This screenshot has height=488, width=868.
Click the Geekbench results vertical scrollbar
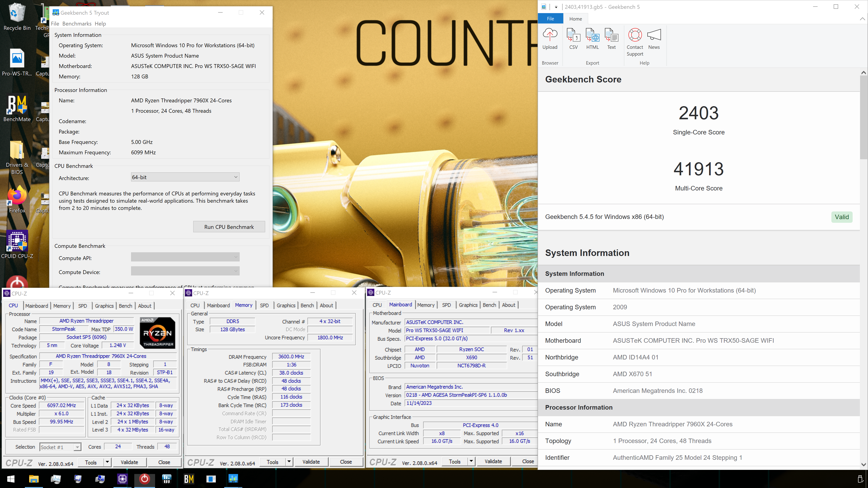tap(863, 117)
